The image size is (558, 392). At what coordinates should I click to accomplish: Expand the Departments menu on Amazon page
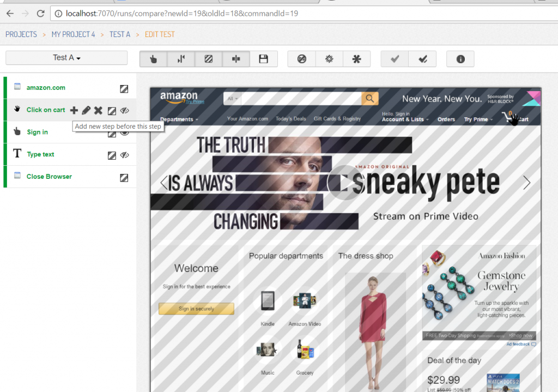(x=179, y=119)
